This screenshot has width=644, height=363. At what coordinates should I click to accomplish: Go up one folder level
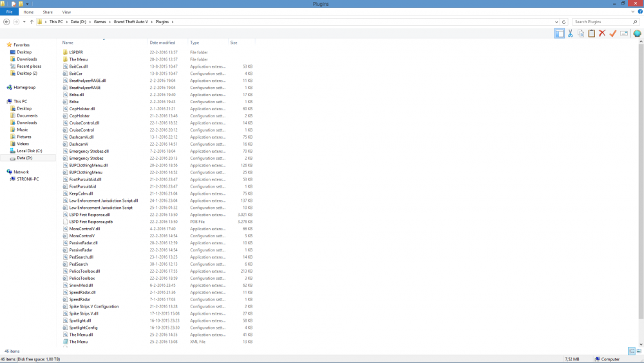(x=32, y=22)
